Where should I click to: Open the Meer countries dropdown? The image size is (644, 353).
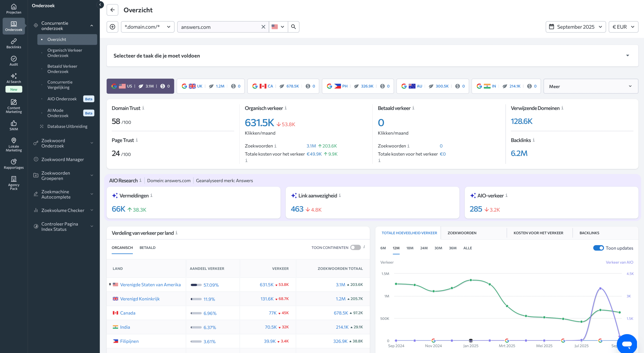(591, 86)
